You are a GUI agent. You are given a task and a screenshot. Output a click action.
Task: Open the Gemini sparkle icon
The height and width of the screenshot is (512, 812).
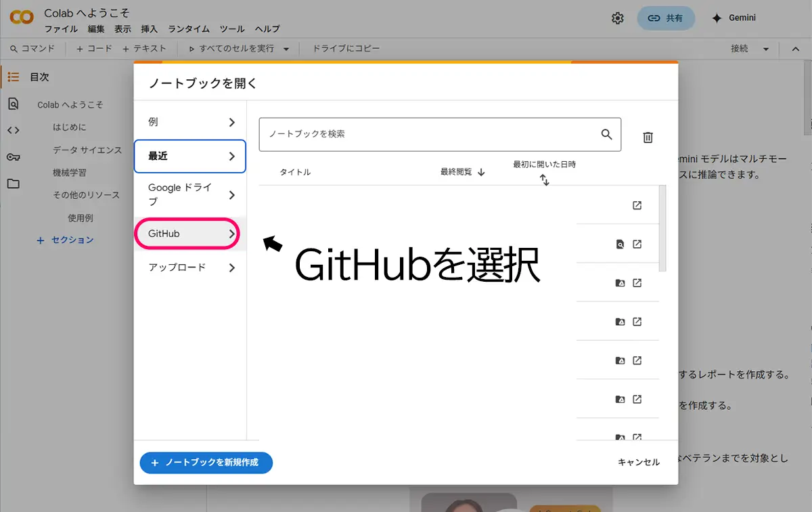tap(717, 18)
